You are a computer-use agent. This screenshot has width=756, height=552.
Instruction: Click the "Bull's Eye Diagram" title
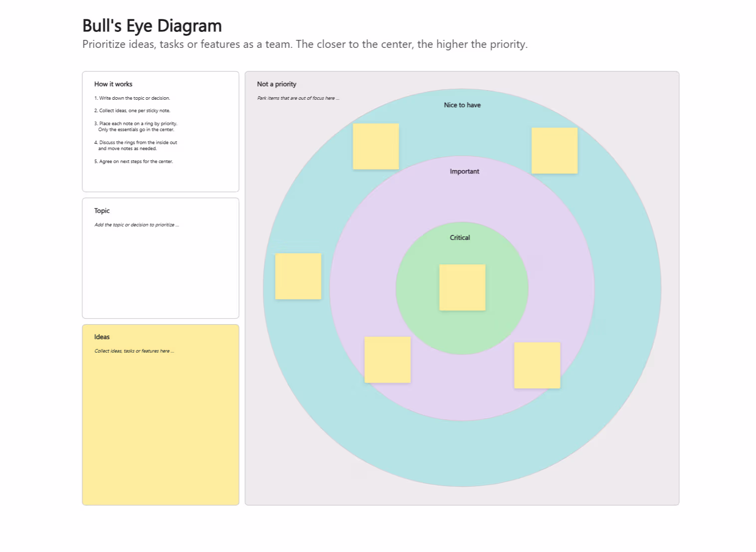point(152,26)
